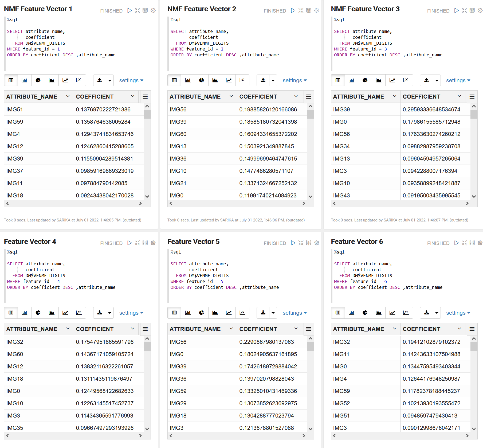Switch to scatter chart in Feature Vector 5
The height and width of the screenshot is (448, 483).
point(242,313)
